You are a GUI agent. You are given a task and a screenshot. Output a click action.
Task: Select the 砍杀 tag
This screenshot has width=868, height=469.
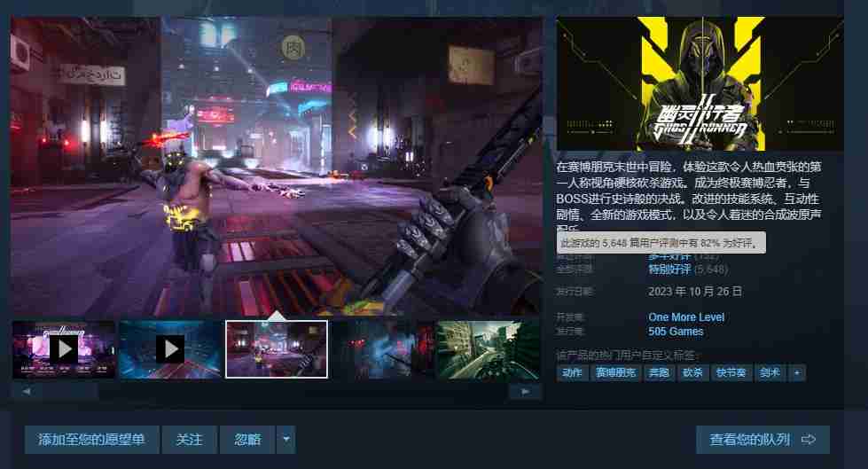[x=692, y=372]
